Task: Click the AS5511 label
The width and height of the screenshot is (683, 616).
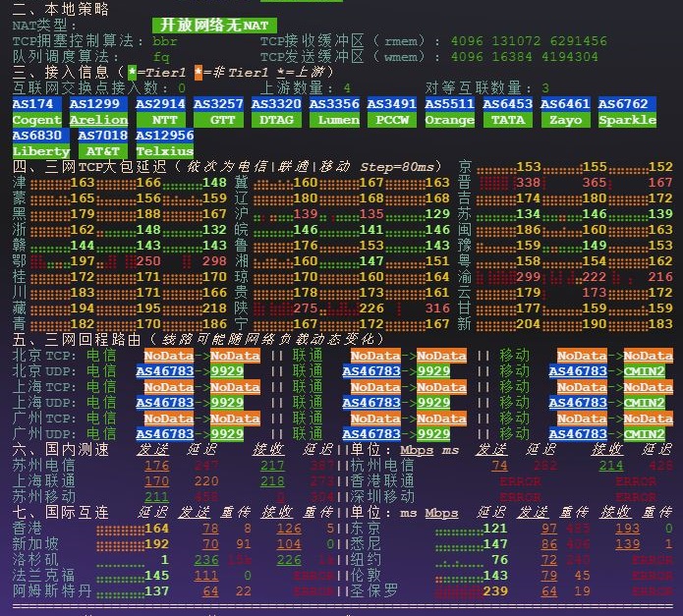Action: click(x=449, y=103)
